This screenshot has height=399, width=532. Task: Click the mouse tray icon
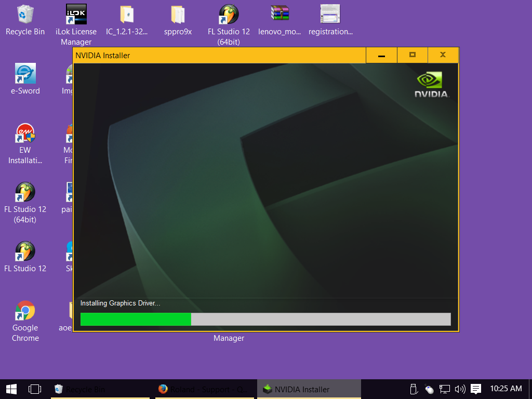(x=429, y=389)
